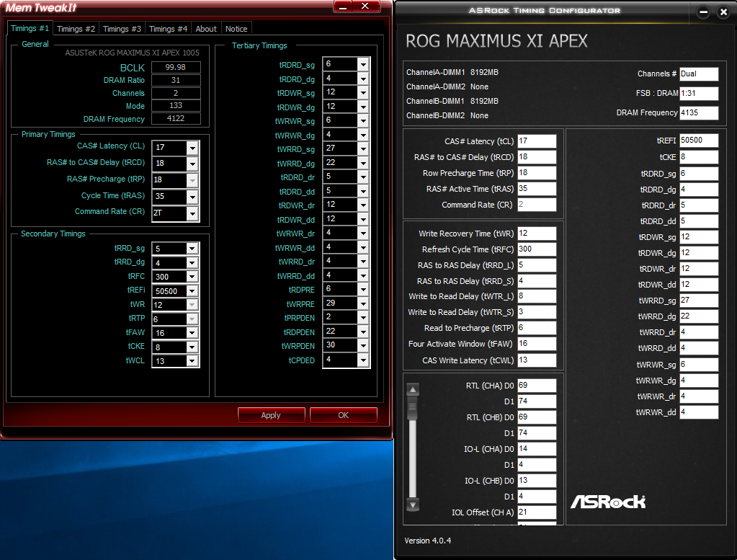The width and height of the screenshot is (737, 560).
Task: Open the Command Rate (CR) dropdown
Action: [x=192, y=213]
